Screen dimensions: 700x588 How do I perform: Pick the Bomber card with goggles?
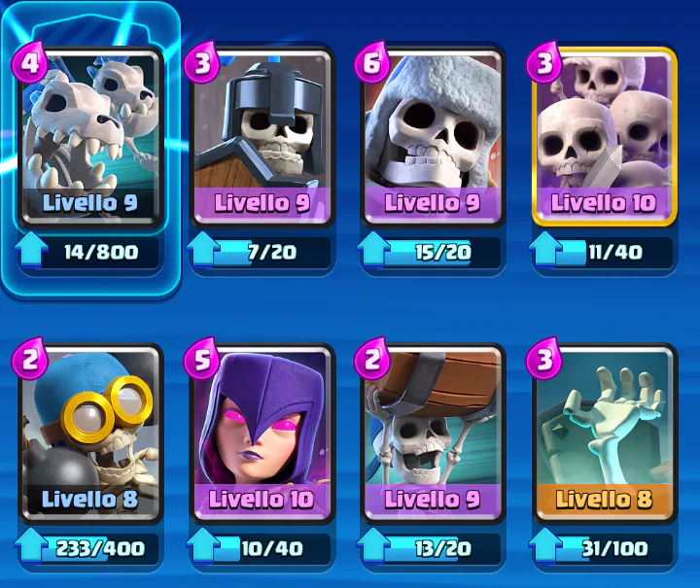[90, 433]
